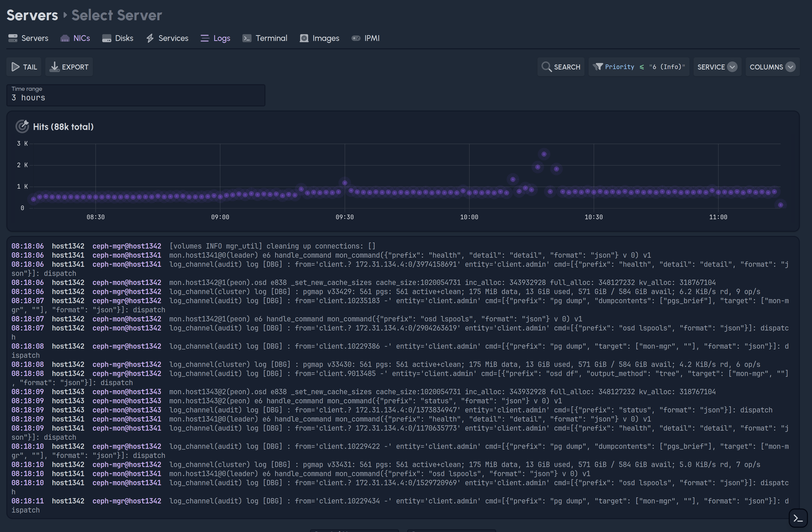Viewport: 812px width, 532px height.
Task: Click the first dot of the Hits chart
Action: 33,199
